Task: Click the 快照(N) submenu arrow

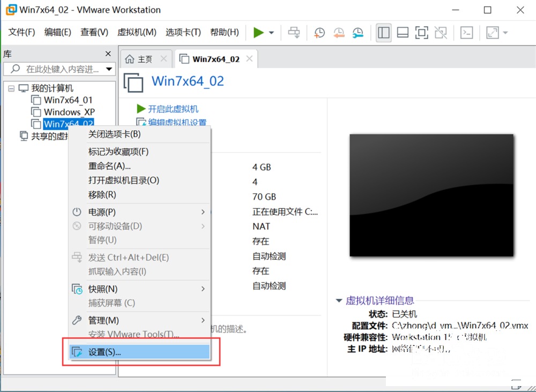Action: 203,289
